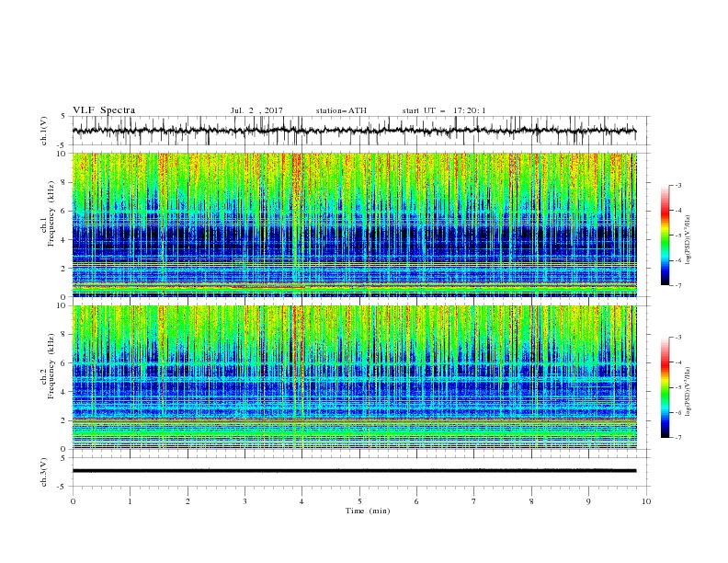Image resolution: width=728 pixels, height=563 pixels.
Task: Click the 'ch.1(V)' waveform axis label
Action: 44,131
